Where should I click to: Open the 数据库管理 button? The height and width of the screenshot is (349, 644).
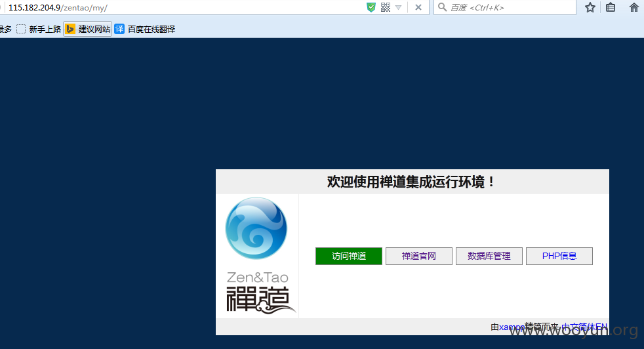coord(489,256)
